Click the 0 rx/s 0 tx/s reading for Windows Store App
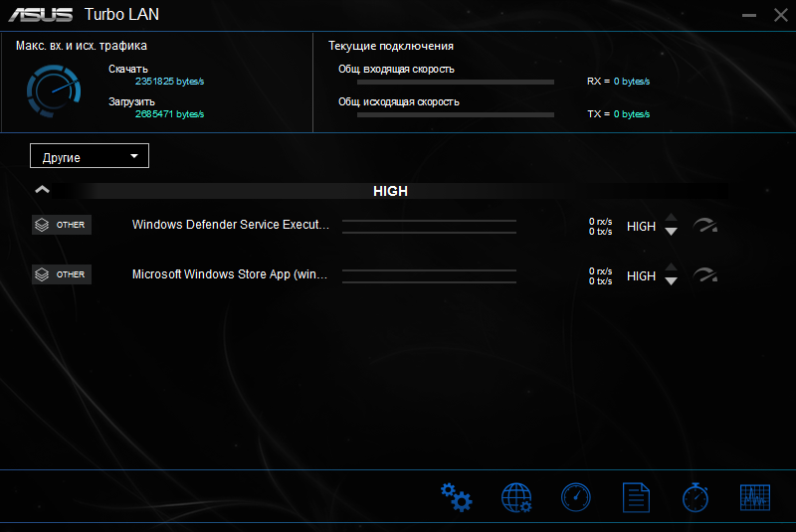The image size is (796, 532). (601, 275)
